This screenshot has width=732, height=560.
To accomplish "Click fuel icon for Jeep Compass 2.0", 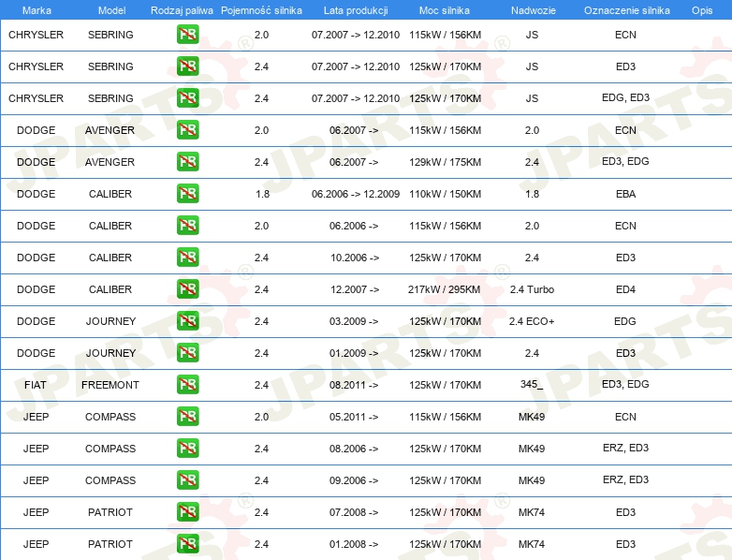I will [x=187, y=417].
